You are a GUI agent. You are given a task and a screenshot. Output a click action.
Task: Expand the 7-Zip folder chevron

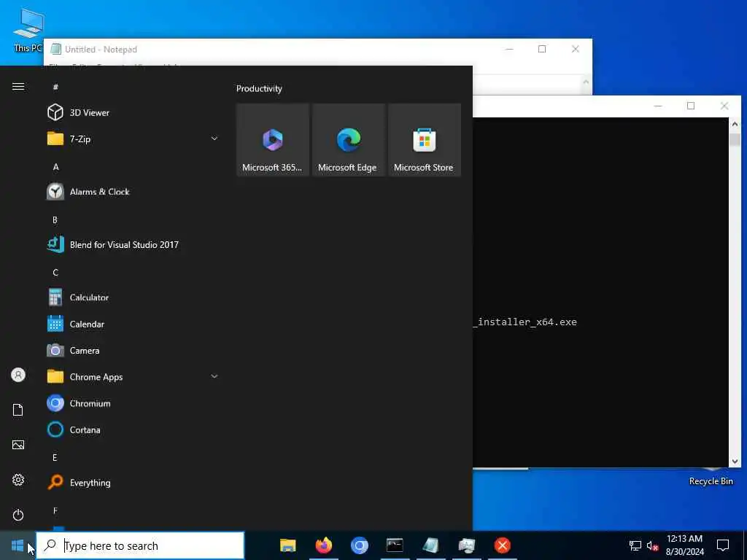pyautogui.click(x=214, y=139)
